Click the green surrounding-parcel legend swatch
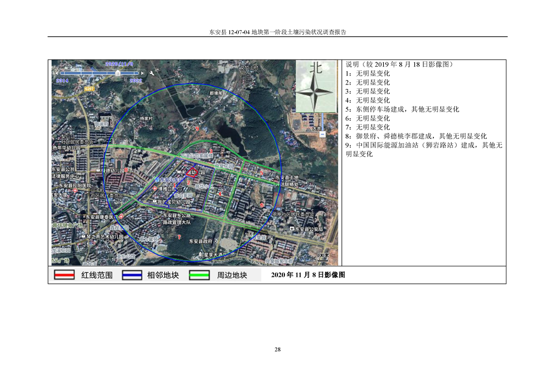The width and height of the screenshot is (555, 392). coord(200,275)
